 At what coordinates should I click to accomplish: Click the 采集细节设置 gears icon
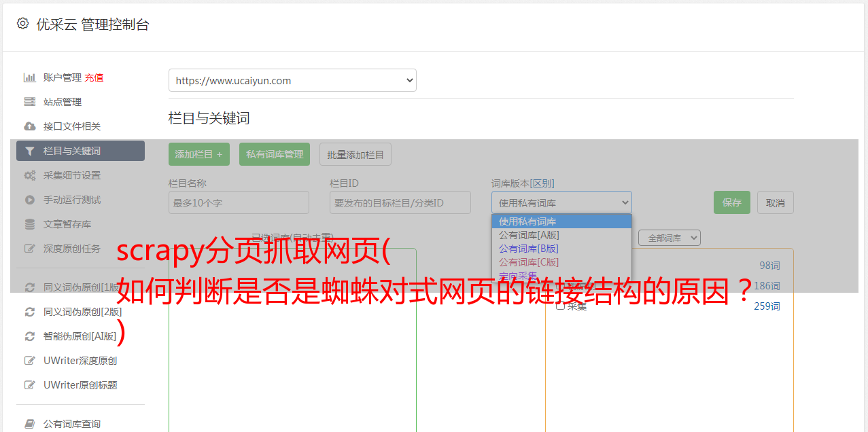click(30, 175)
